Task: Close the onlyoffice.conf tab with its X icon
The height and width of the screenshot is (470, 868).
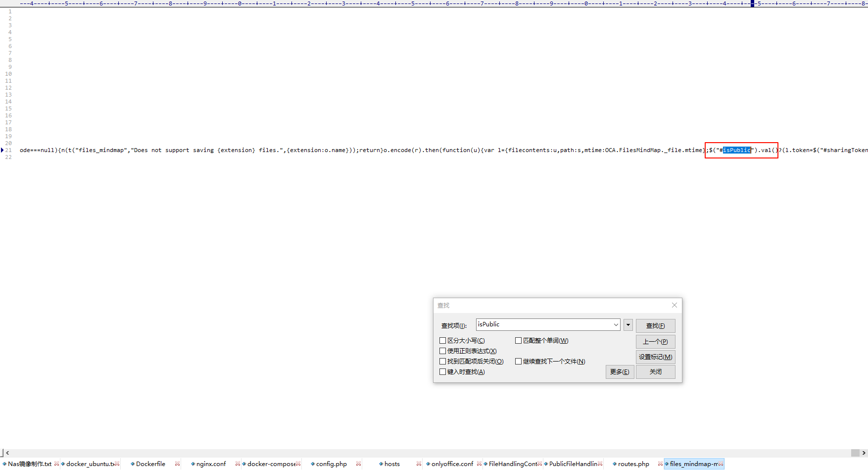Action: (x=480, y=464)
